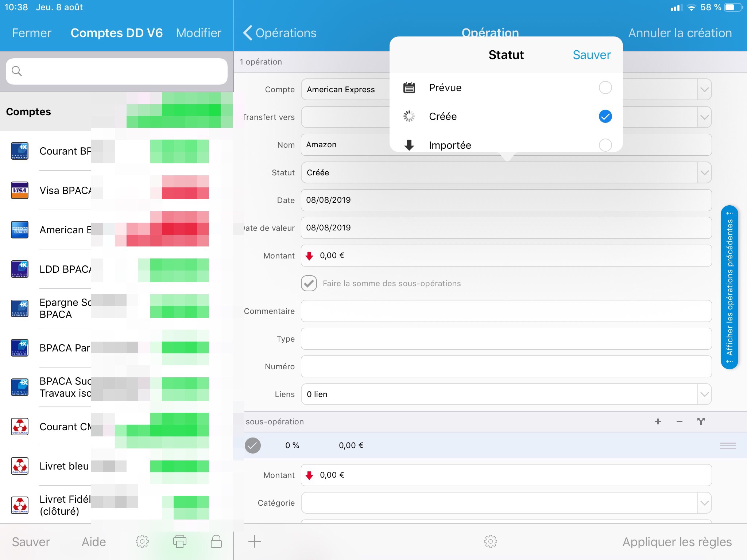Click the Commentaire text field
The height and width of the screenshot is (560, 747).
[x=506, y=311]
